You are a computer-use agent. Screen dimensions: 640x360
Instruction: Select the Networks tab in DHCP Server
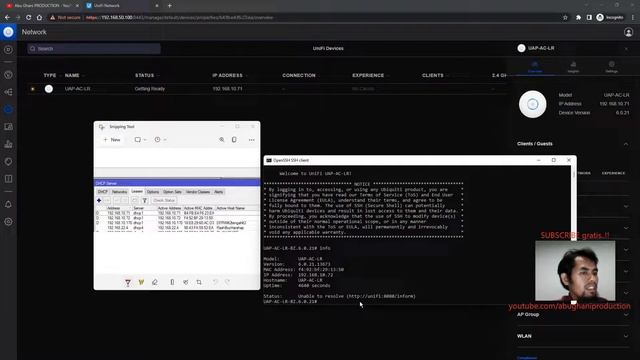(120, 191)
